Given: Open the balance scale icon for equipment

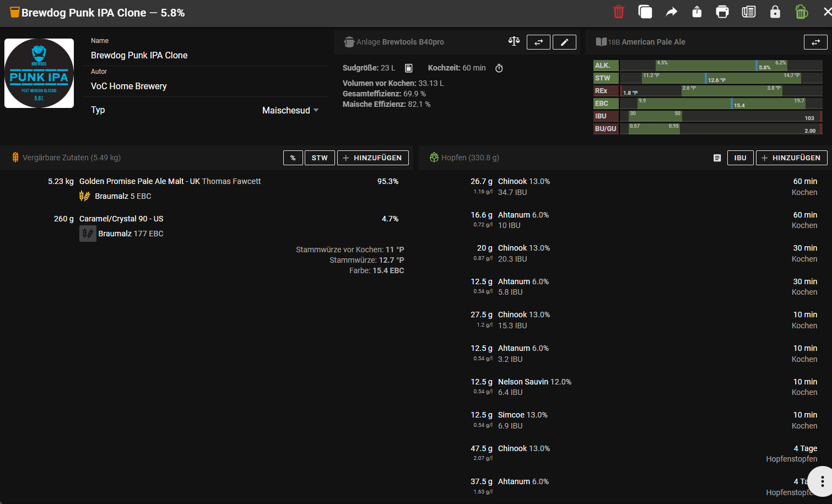Looking at the screenshot, I should click(x=514, y=42).
